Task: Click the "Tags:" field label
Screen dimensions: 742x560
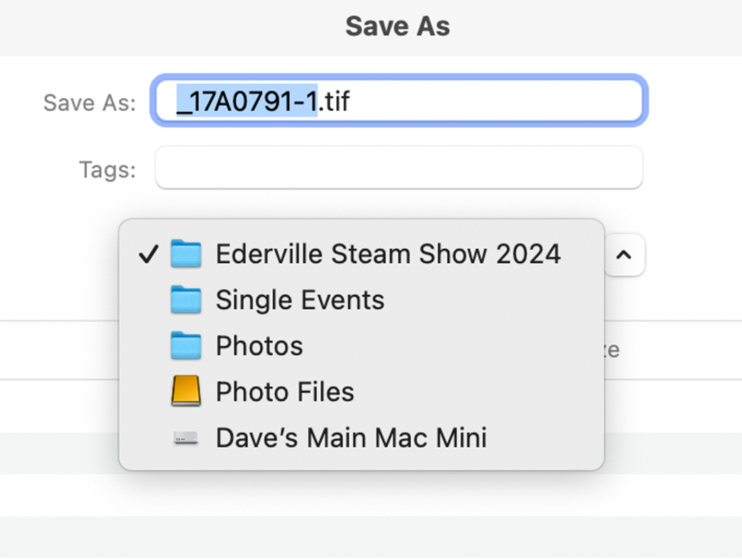Action: pyautogui.click(x=107, y=170)
